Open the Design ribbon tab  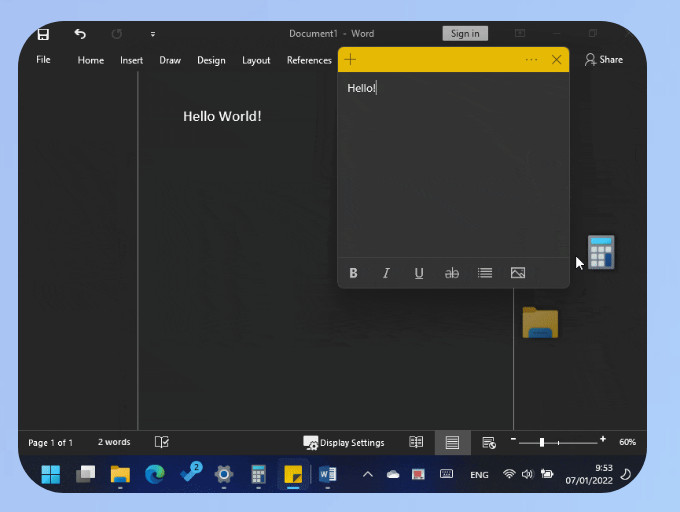click(x=211, y=60)
